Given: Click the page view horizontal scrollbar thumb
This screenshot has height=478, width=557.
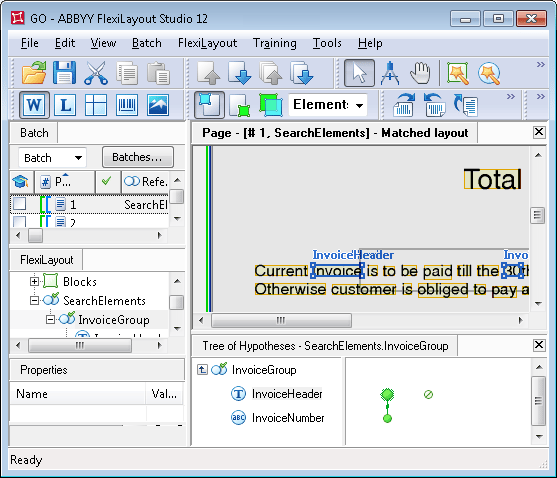Looking at the screenshot, I should (x=281, y=320).
